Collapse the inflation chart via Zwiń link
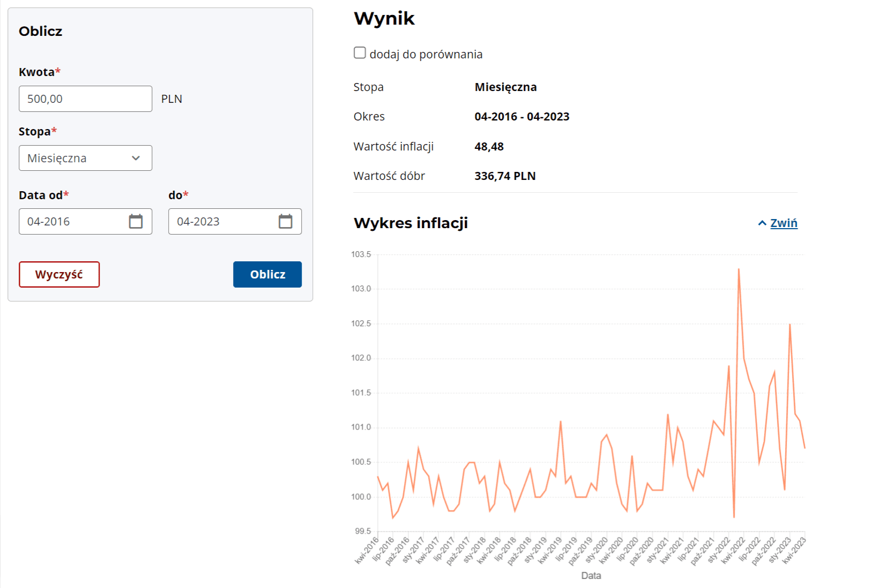 pos(784,223)
